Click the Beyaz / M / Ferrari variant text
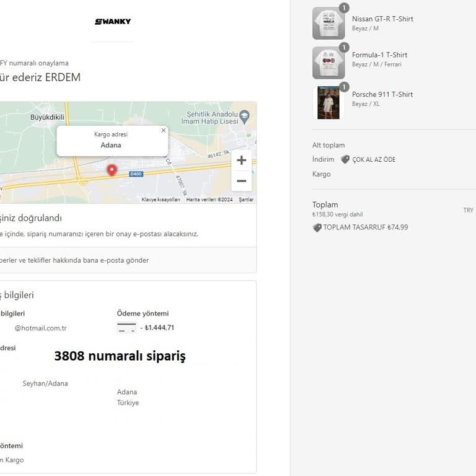This screenshot has width=476, height=476. click(376, 64)
